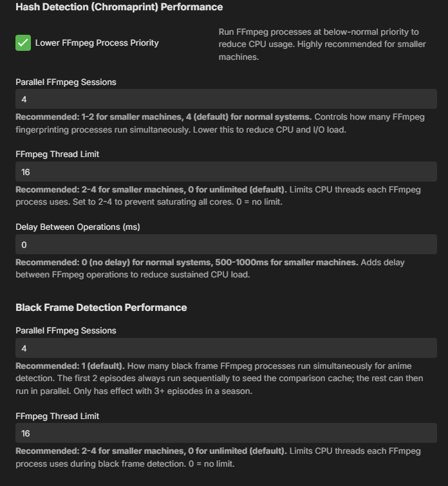Click the 'Black Frame Detection Performance' heading
448x486 pixels.
101,308
